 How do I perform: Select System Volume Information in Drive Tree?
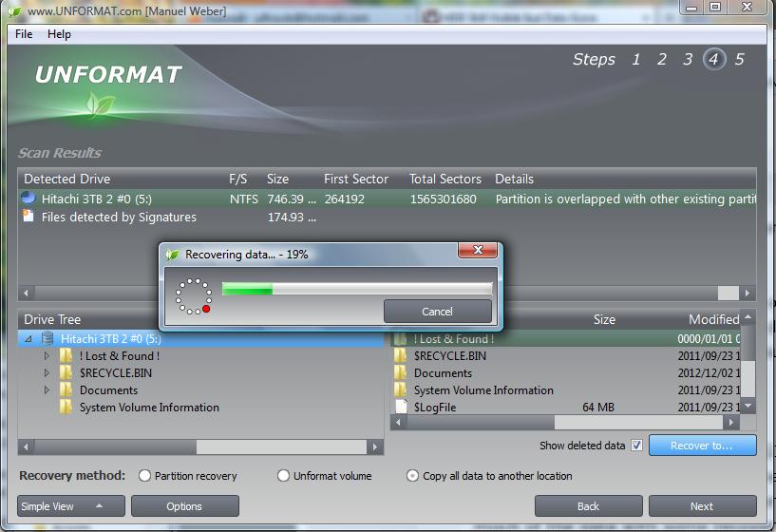coord(149,408)
